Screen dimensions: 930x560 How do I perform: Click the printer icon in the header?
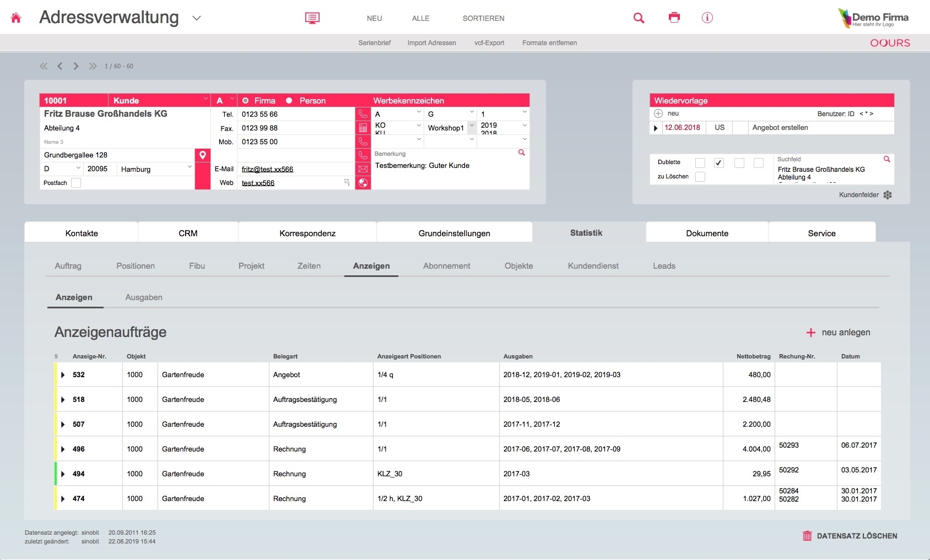pyautogui.click(x=674, y=18)
